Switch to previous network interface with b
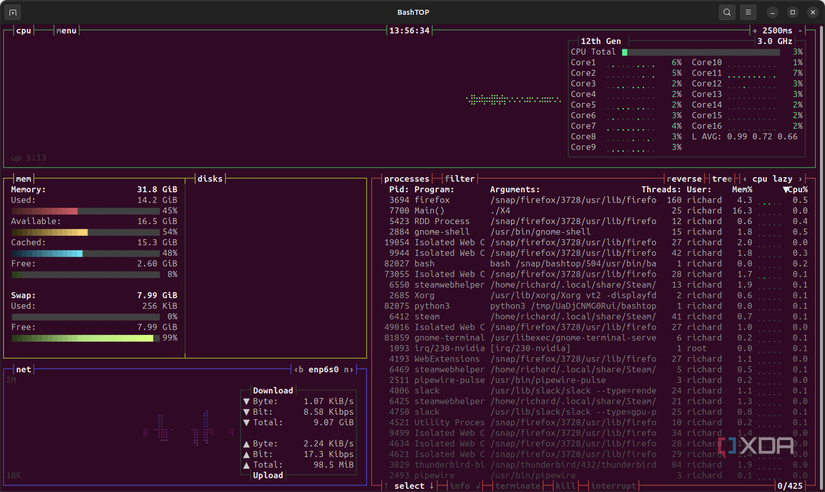Screen dimensions: 825x492 coord(300,370)
